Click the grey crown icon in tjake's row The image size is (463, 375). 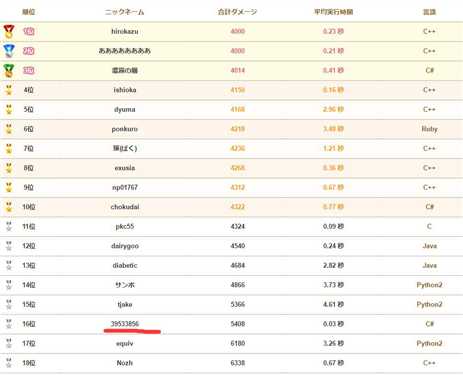[9, 304]
